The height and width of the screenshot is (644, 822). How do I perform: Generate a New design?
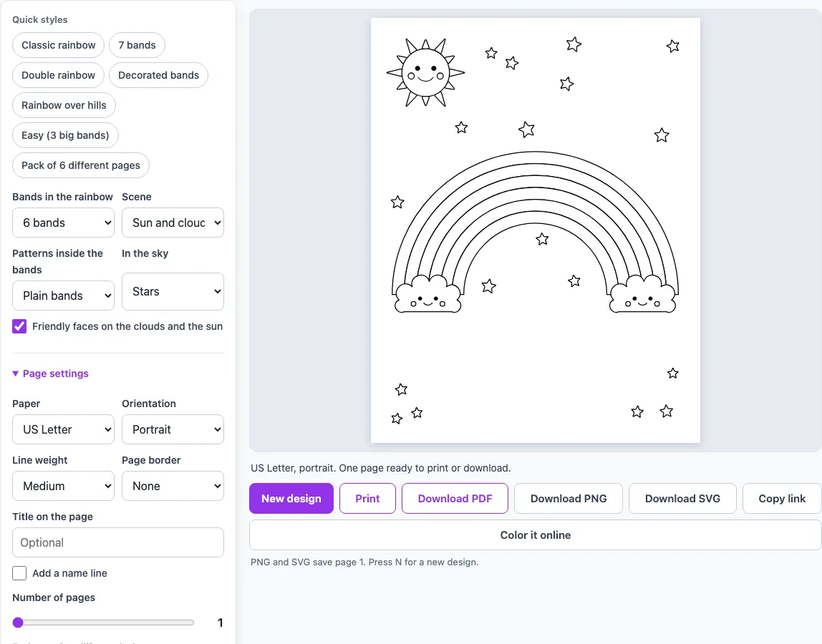coord(291,498)
